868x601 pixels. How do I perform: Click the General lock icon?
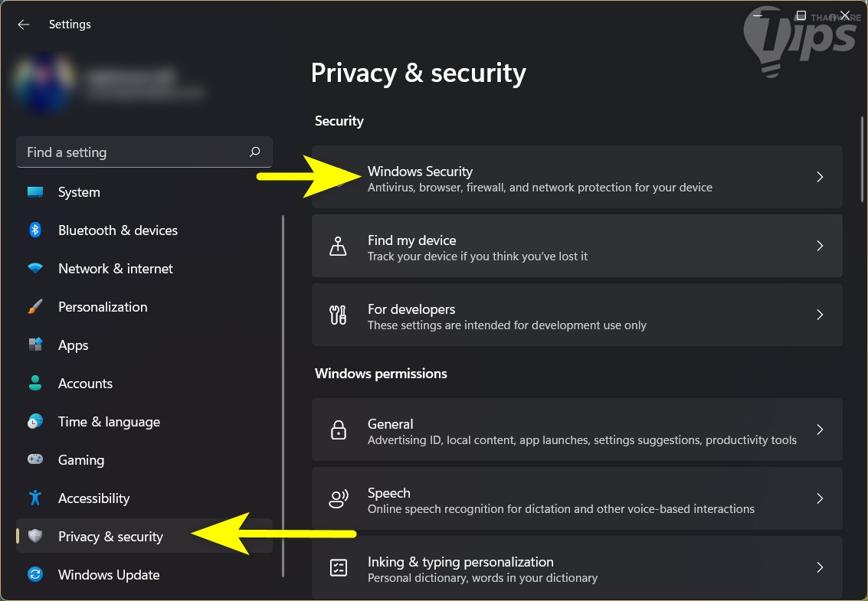tap(338, 430)
